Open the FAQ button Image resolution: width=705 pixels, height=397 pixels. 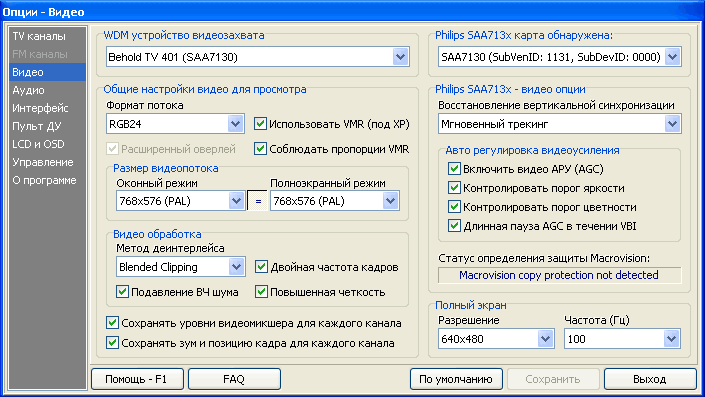[234, 379]
